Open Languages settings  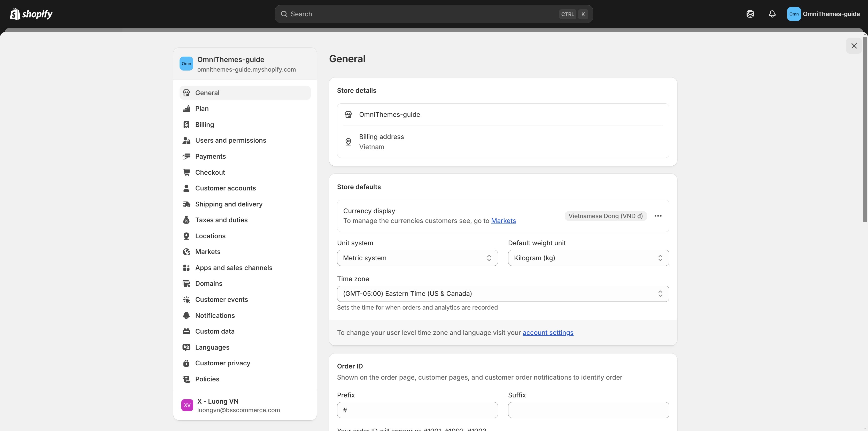245,348
